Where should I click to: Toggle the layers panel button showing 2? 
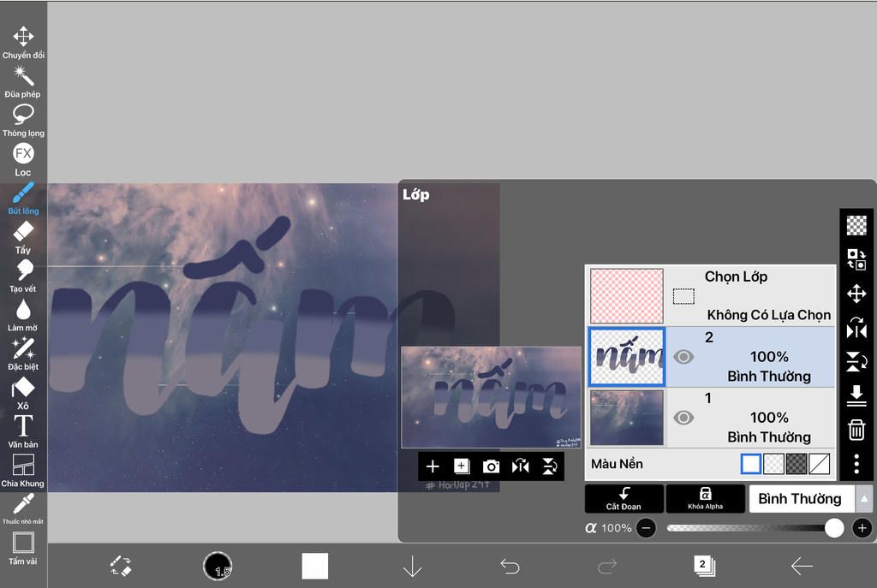click(704, 566)
